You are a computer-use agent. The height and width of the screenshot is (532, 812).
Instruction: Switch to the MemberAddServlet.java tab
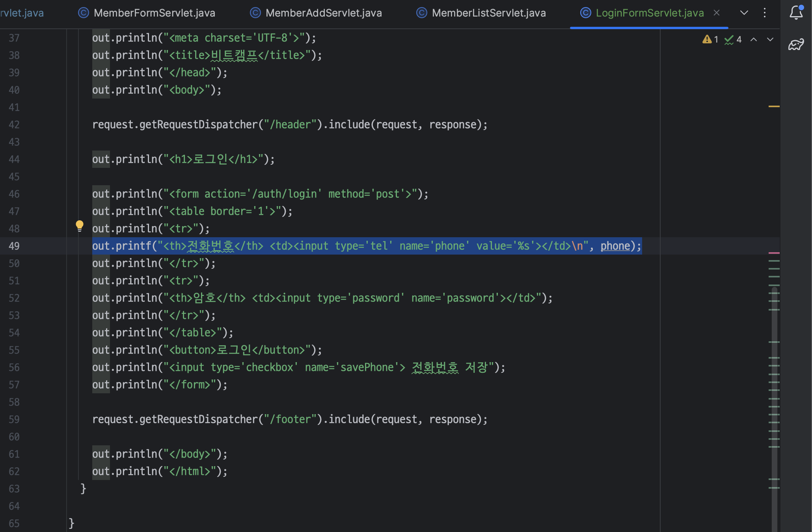[323, 13]
